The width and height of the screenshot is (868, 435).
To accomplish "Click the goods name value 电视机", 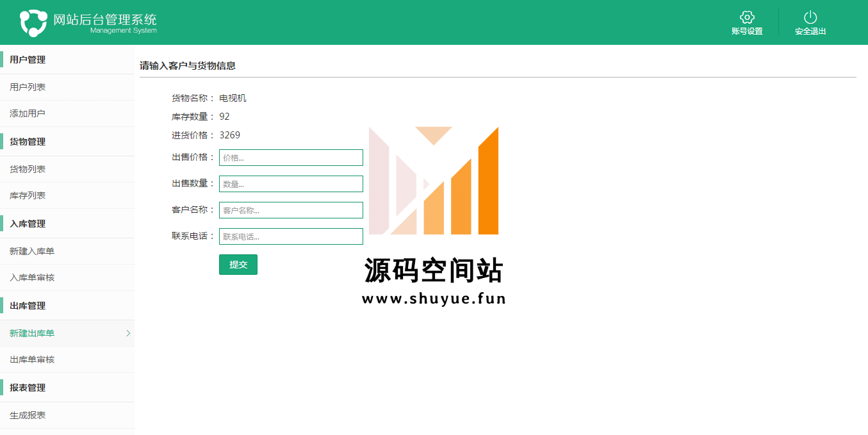I will point(233,98).
